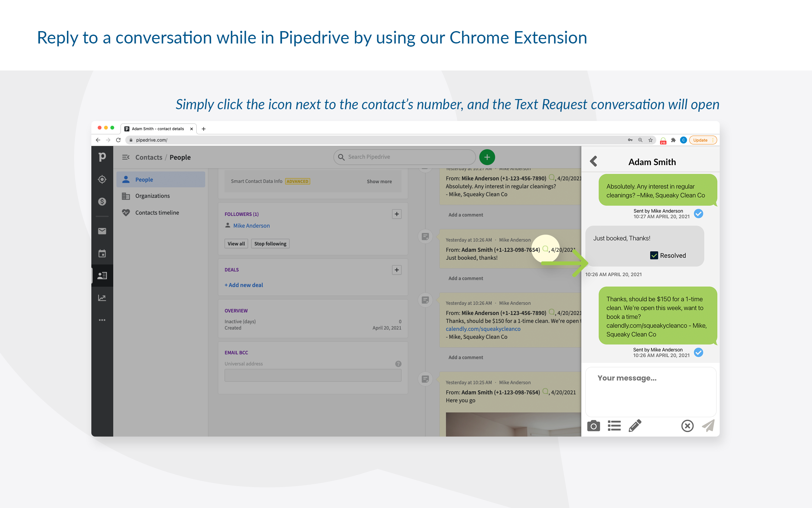The height and width of the screenshot is (508, 812).
Task: Click Your message text area
Action: [651, 391]
